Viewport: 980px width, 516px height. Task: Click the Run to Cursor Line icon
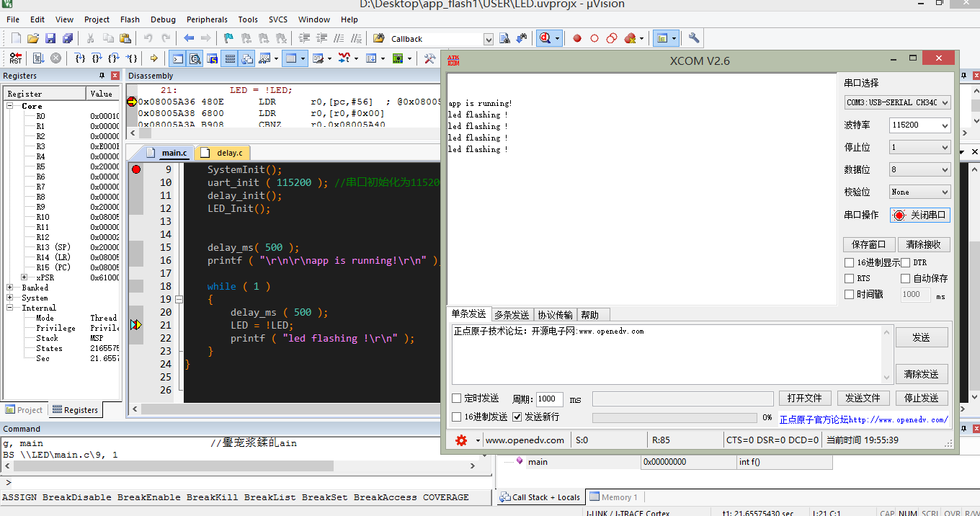(x=132, y=58)
